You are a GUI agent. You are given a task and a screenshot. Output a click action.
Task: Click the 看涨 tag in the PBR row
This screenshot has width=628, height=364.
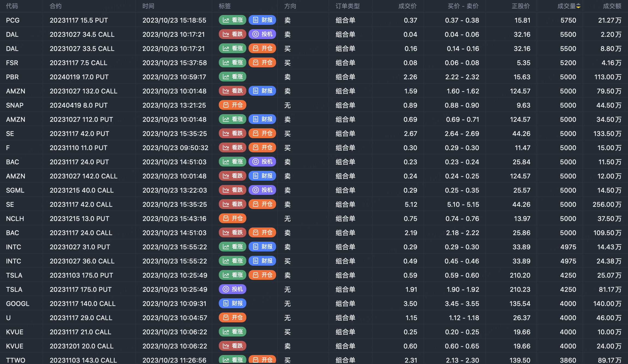tap(232, 77)
